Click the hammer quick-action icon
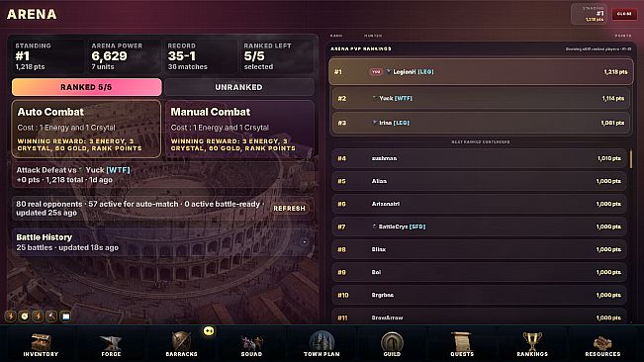Viewport: 644px width, 362px height. (x=51, y=317)
